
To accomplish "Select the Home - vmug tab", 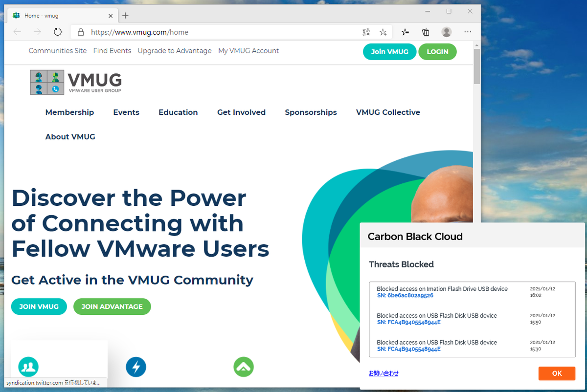I will (63, 16).
